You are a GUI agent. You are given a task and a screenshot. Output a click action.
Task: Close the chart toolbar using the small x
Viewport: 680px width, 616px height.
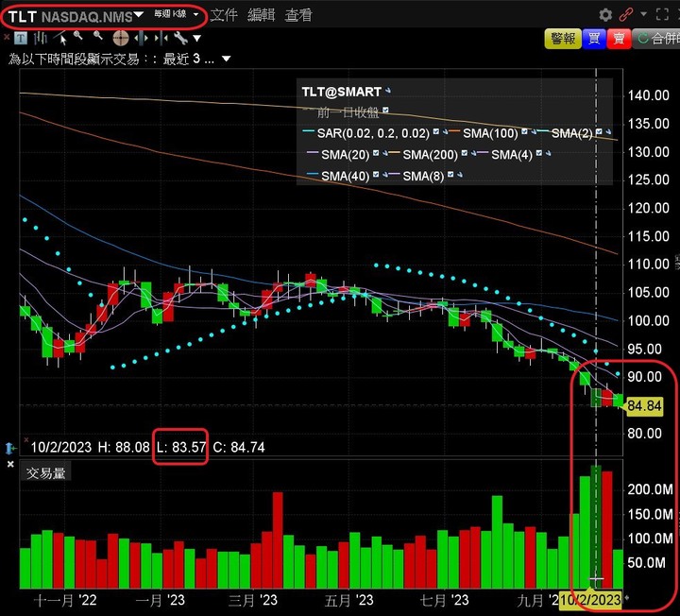(x=7, y=37)
